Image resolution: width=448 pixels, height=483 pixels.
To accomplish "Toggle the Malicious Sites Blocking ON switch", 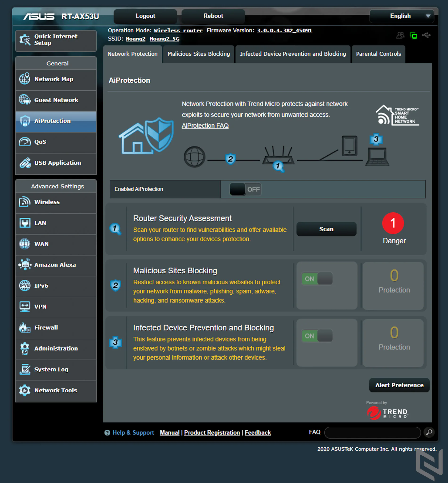I will 317,279.
